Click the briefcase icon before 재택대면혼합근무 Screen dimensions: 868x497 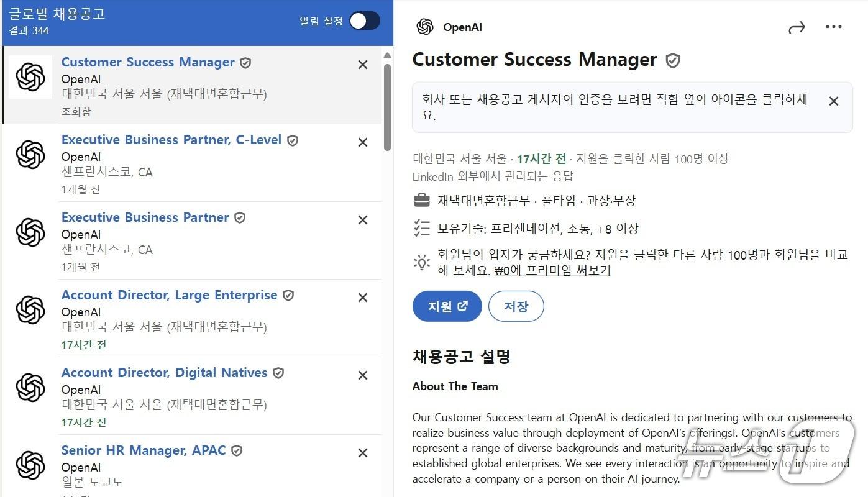(422, 200)
